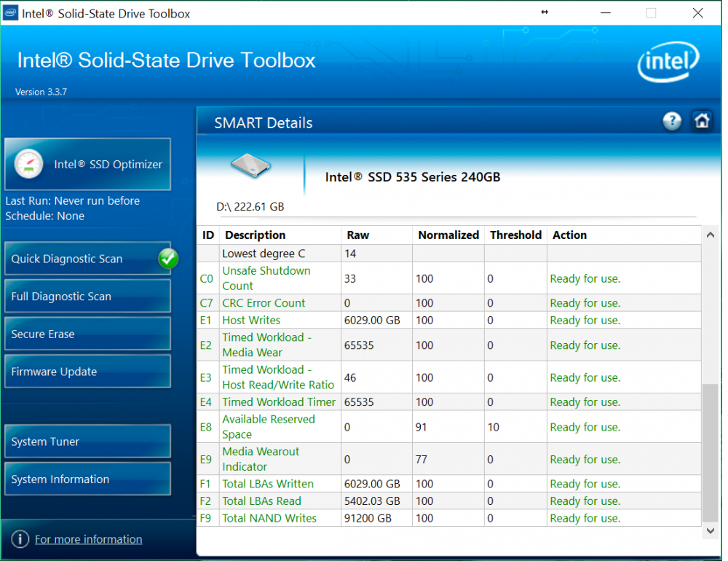Screen dimensions: 728x561
Task: Click Last Run: Never run before text
Action: pyautogui.click(x=72, y=201)
